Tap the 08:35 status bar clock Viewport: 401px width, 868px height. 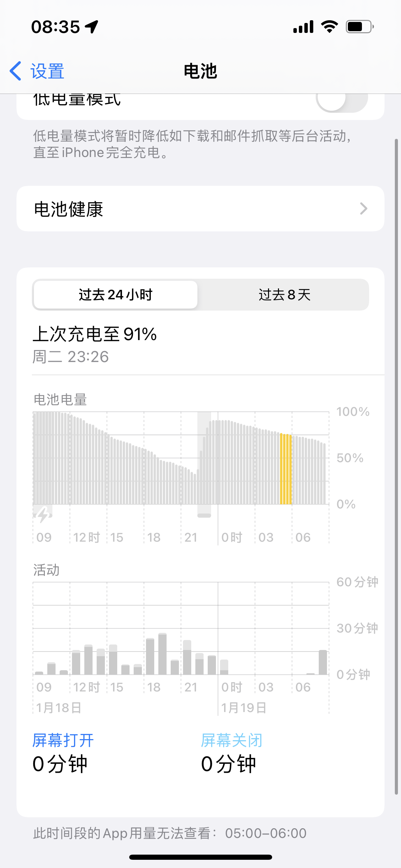pos(56,27)
